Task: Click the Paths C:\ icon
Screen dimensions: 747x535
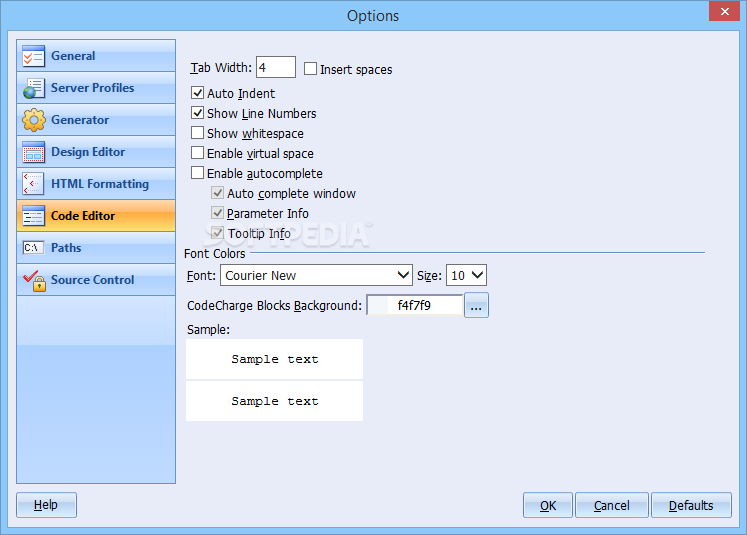Action: [34, 248]
